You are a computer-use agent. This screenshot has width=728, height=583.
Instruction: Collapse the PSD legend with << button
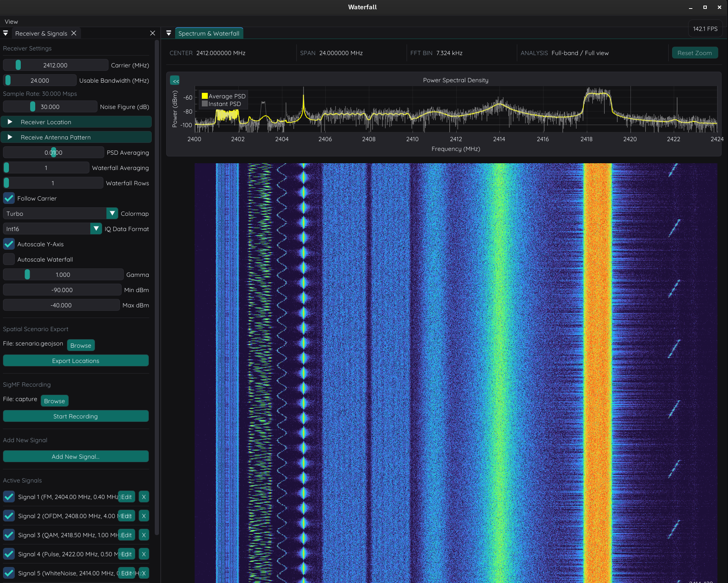(x=175, y=81)
